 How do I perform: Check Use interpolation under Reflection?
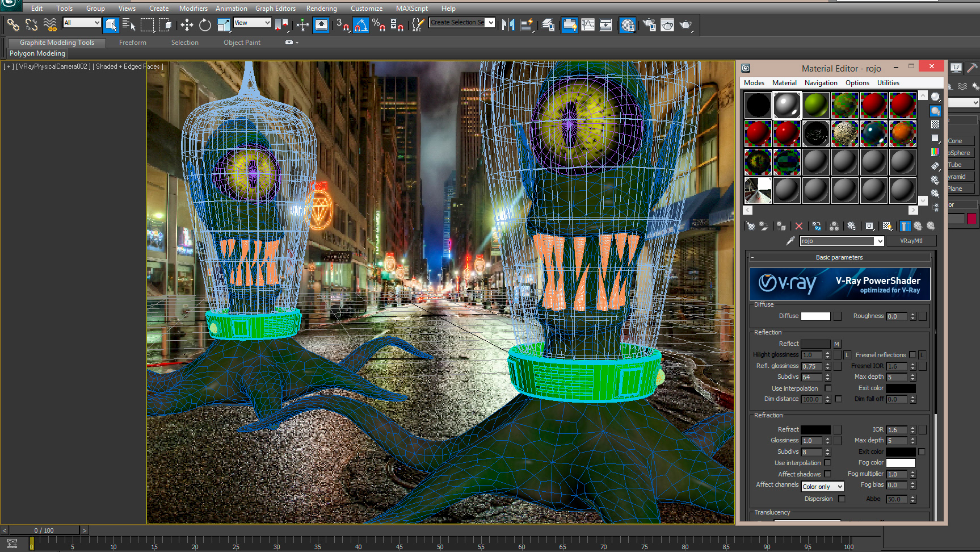click(x=828, y=388)
